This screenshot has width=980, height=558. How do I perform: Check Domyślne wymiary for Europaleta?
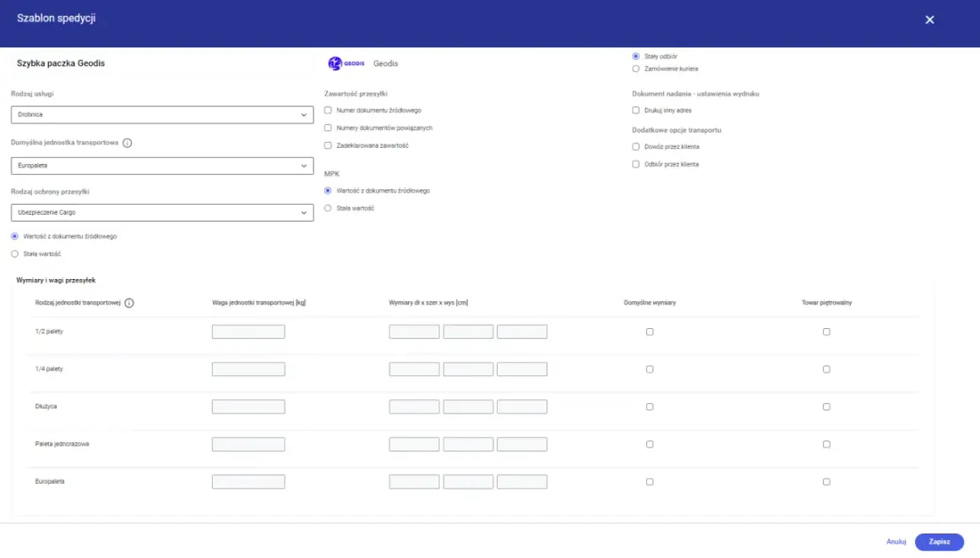click(x=650, y=482)
